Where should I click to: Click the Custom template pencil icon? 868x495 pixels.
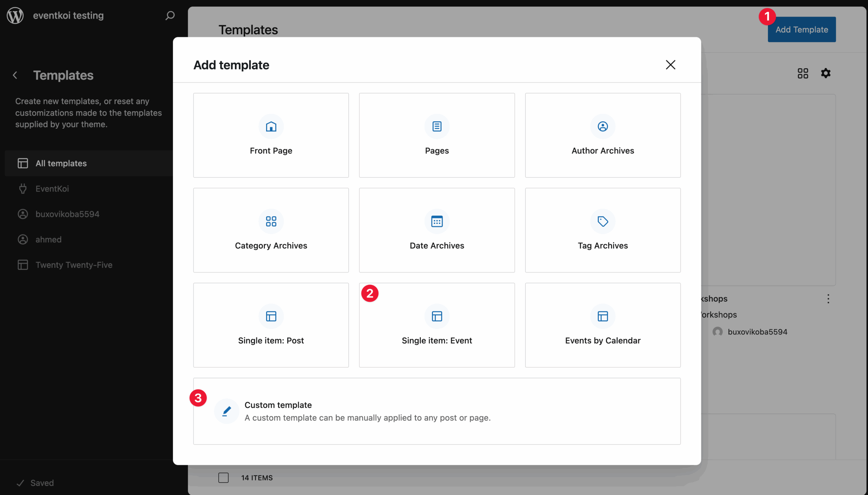[226, 411]
